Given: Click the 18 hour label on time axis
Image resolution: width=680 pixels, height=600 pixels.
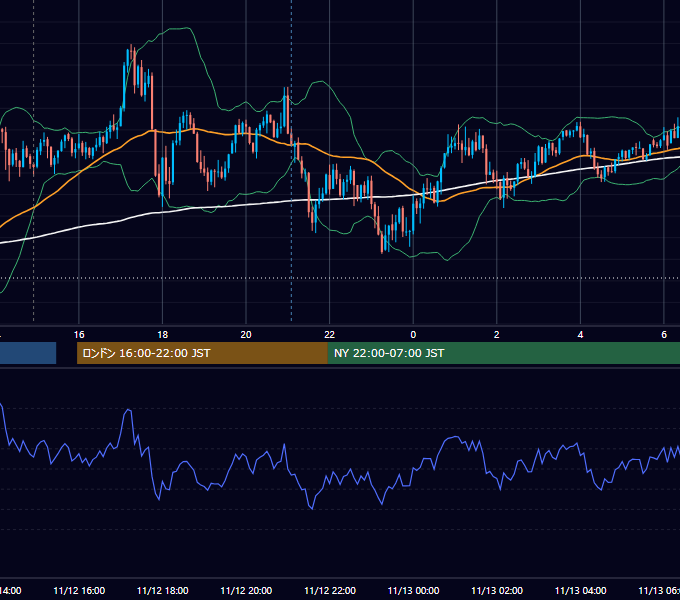Looking at the screenshot, I should click(162, 335).
